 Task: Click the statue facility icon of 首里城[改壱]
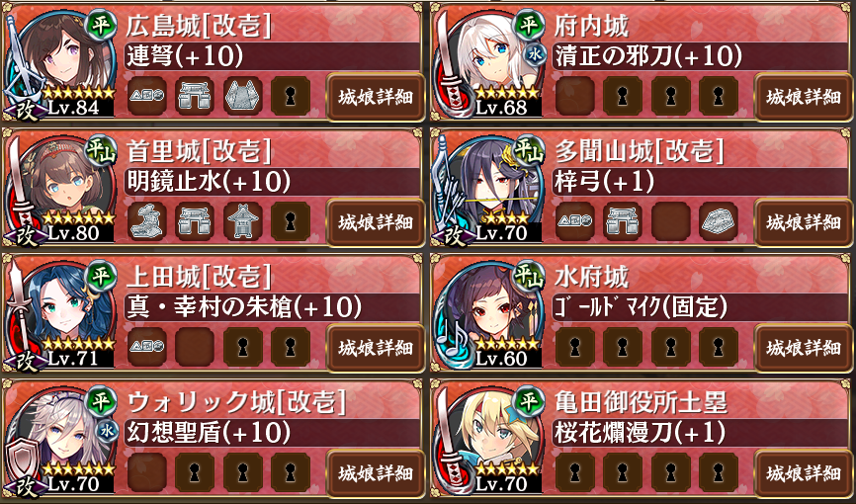click(x=147, y=221)
